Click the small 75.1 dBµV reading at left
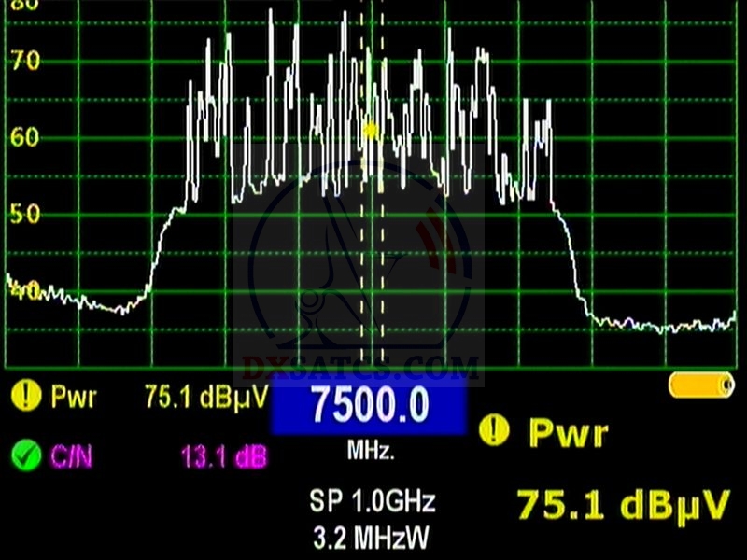The width and height of the screenshot is (747, 560). click(x=205, y=397)
